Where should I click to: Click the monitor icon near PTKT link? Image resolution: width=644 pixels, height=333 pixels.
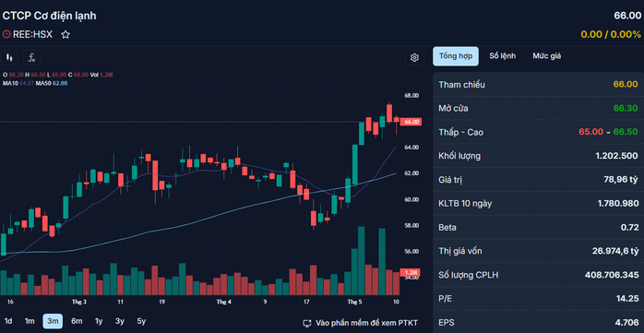click(x=306, y=323)
